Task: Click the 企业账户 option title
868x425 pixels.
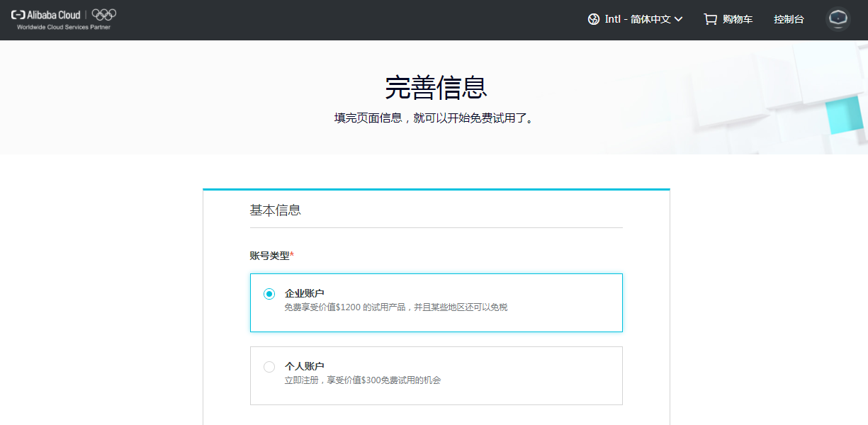Action: (x=305, y=293)
